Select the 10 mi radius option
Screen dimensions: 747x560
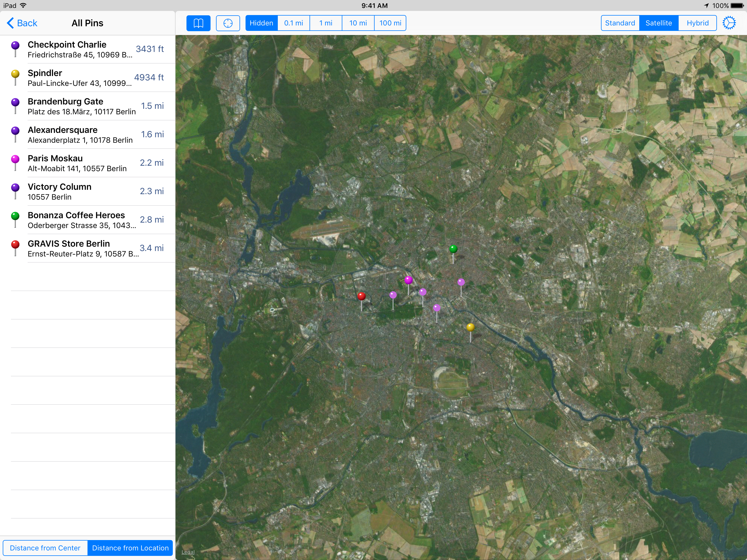tap(358, 23)
